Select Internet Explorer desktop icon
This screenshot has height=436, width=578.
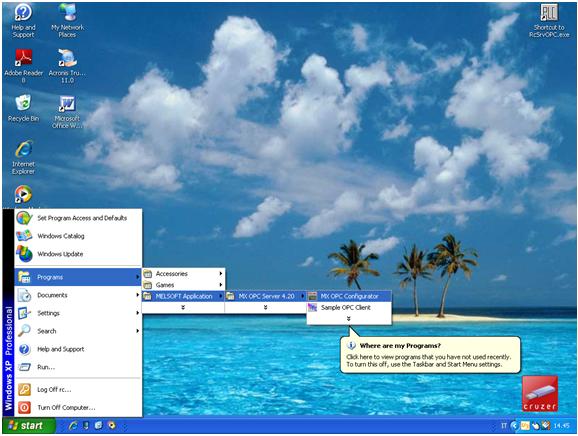[23, 158]
